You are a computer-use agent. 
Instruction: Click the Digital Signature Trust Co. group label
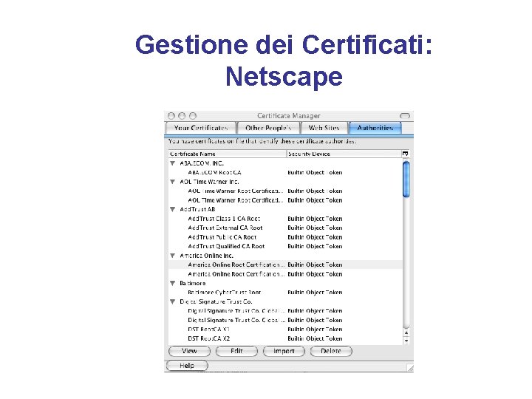click(x=216, y=301)
